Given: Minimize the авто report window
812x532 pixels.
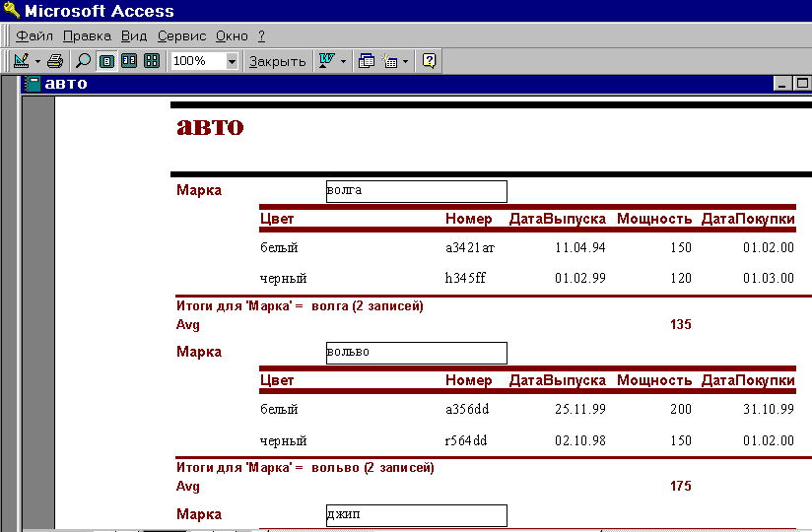Looking at the screenshot, I should (782, 84).
